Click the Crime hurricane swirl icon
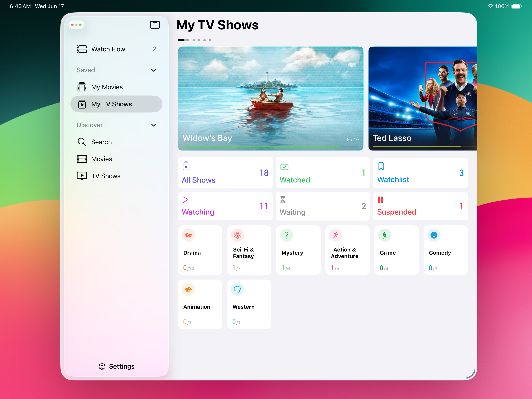This screenshot has height=399, width=532. tap(385, 235)
